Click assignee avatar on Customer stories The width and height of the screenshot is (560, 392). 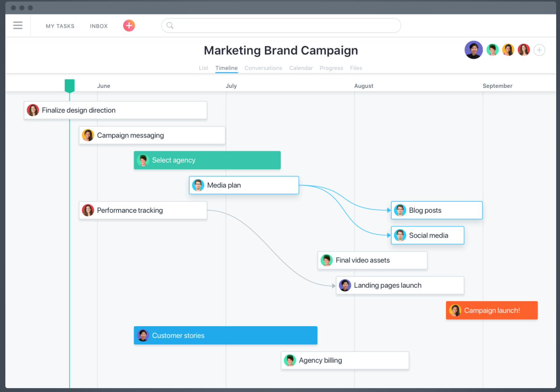pyautogui.click(x=143, y=335)
